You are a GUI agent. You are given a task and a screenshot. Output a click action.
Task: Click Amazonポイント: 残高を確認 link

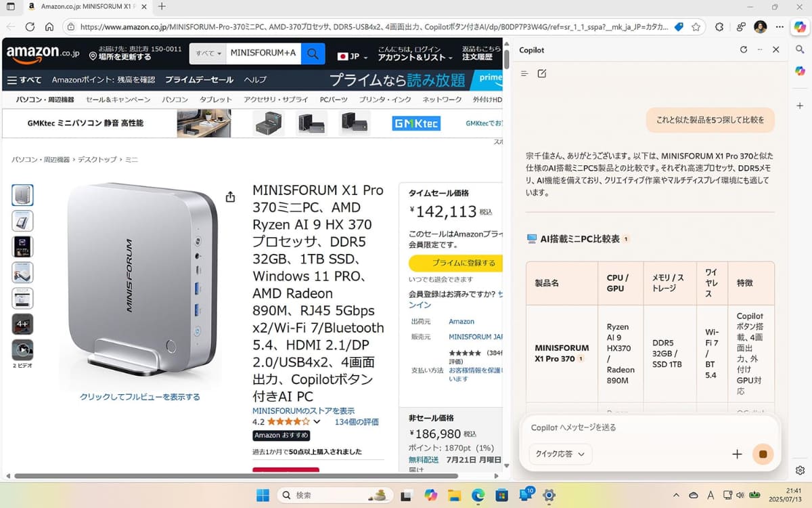104,80
